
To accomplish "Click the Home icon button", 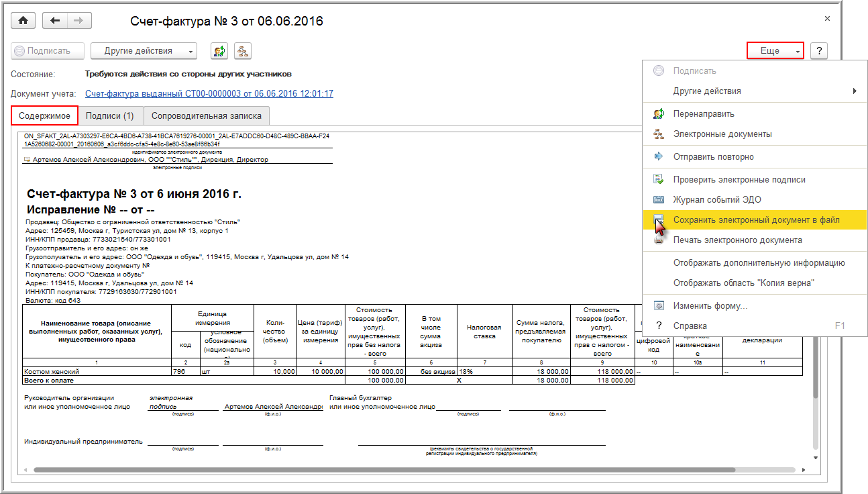I will (23, 21).
